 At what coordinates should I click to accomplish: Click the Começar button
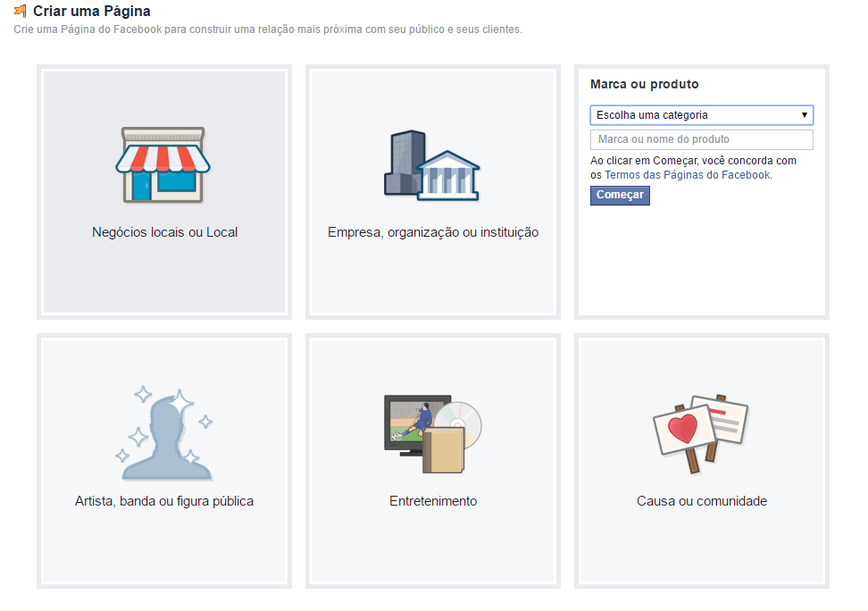[x=620, y=195]
